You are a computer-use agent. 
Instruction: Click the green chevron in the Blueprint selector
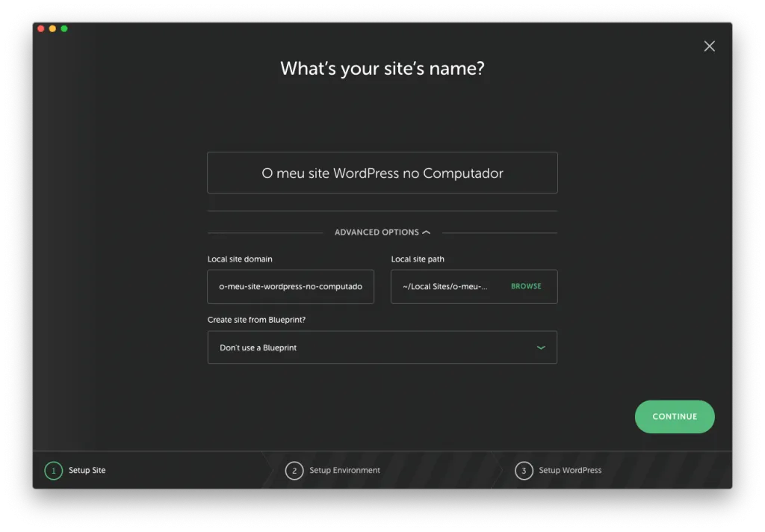(x=541, y=347)
